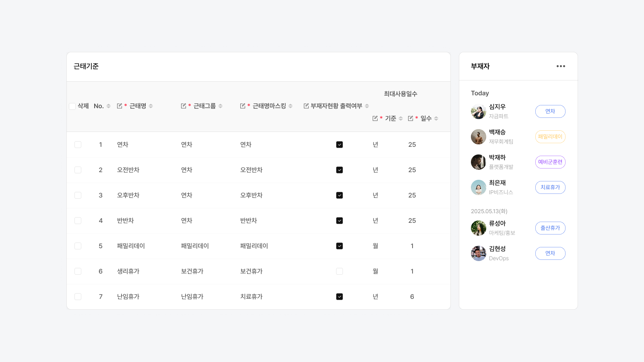The image size is (644, 362).
Task: Uncheck 출력여부 checkbox for row 오후반차
Action: 340,195
